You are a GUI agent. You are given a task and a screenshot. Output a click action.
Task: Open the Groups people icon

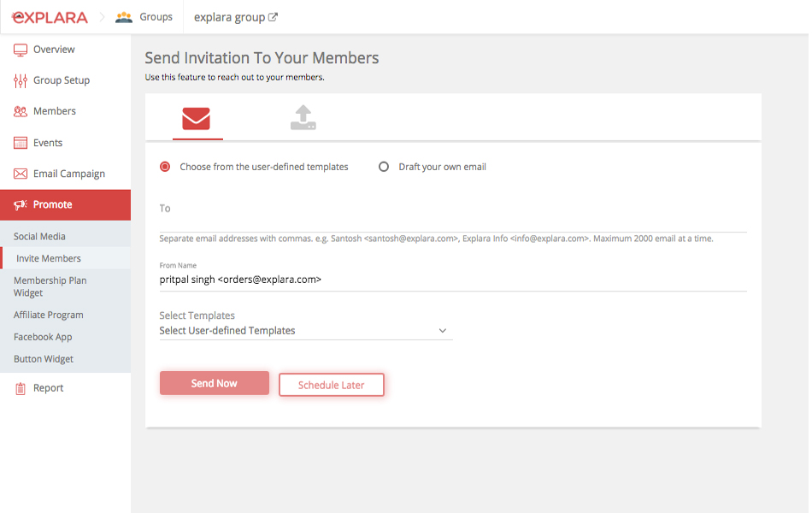click(124, 17)
